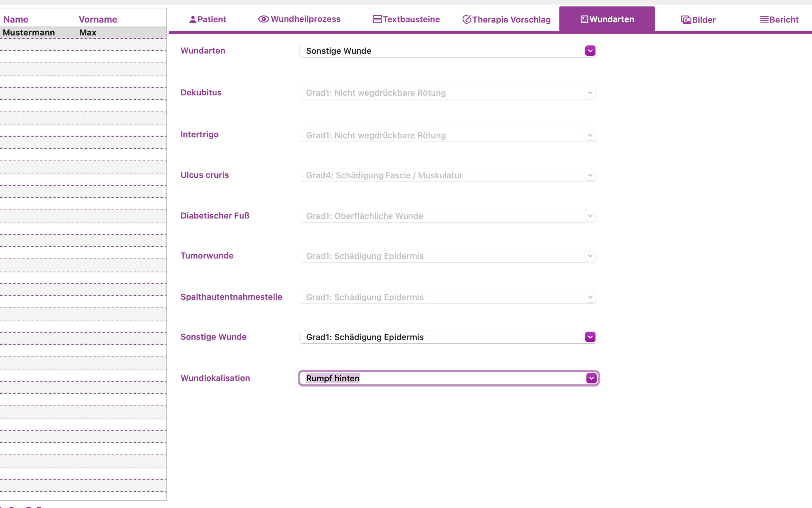Image resolution: width=812 pixels, height=508 pixels.
Task: Open the Spalthautentnahmestelle grade dropdown
Action: pyautogui.click(x=590, y=297)
